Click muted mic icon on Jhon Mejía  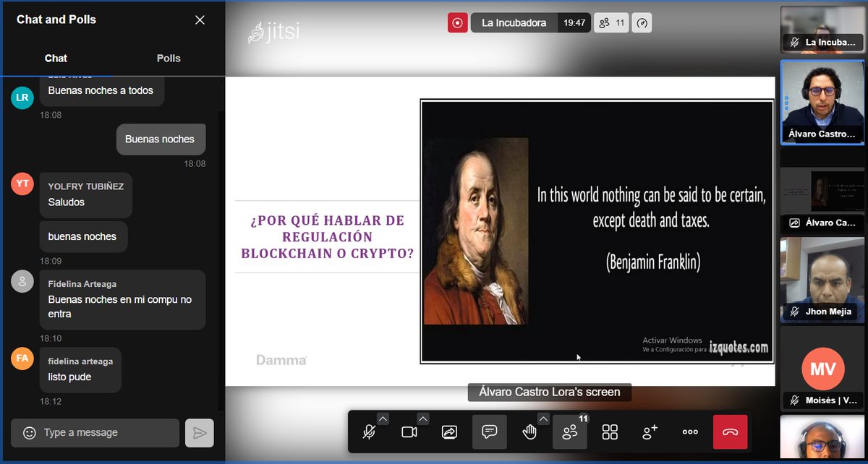(794, 312)
